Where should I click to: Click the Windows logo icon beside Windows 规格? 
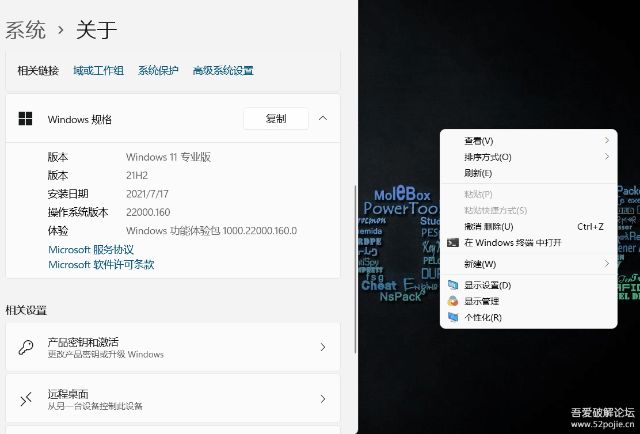point(25,119)
